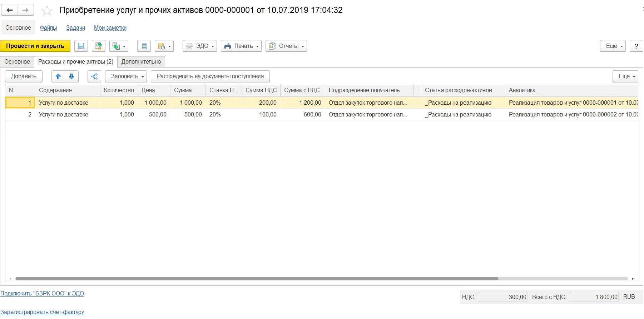The width and height of the screenshot is (644, 319).
Task: Click the split row share icon
Action: click(x=94, y=76)
